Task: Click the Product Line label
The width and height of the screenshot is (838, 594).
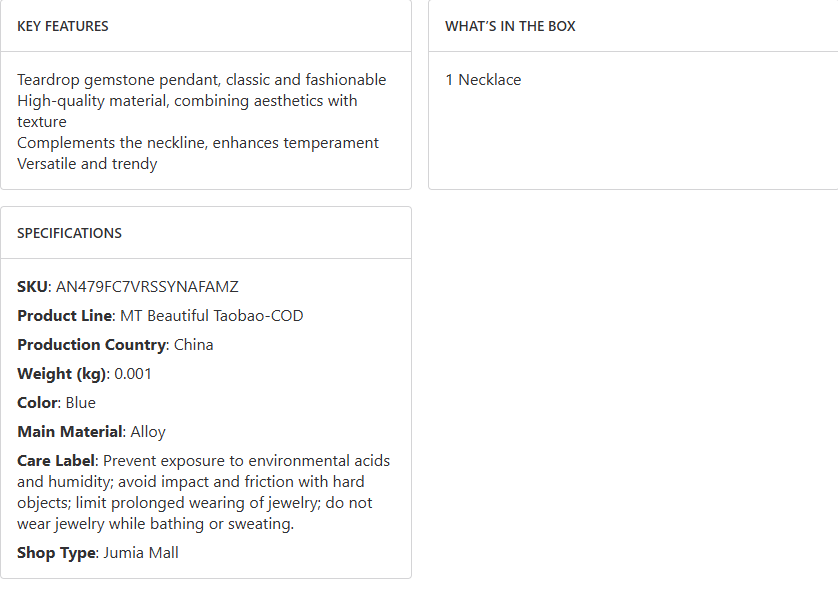Action: click(x=64, y=316)
